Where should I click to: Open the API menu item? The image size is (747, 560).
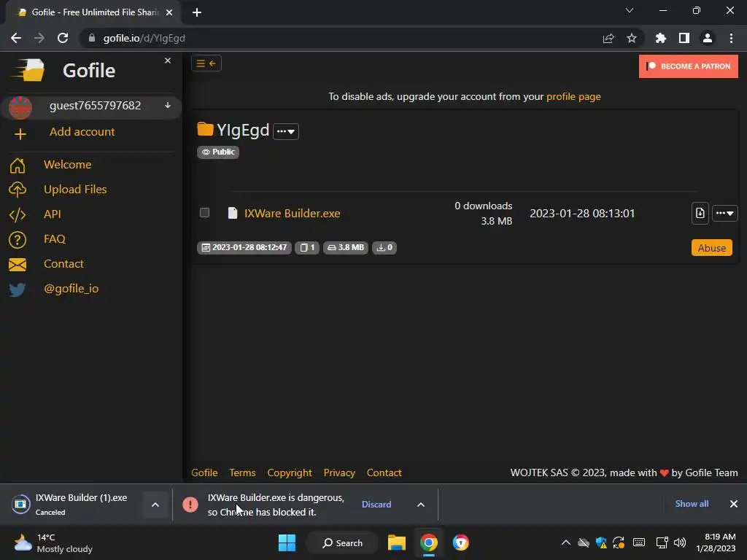click(x=53, y=214)
